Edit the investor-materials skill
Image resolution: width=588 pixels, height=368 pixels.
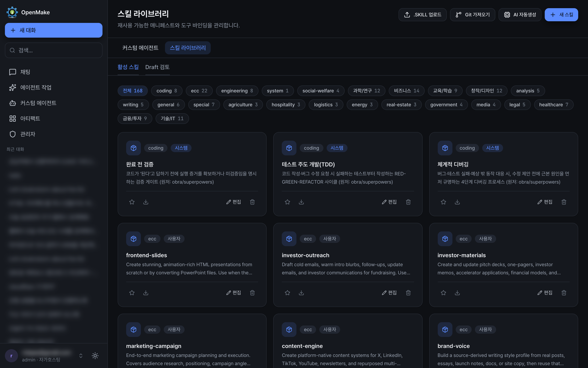(x=545, y=293)
